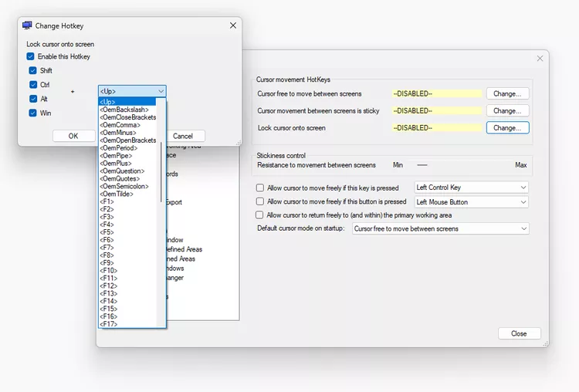Open the Left Mouse Button dropdown
Screen dimensions: 579x392
(472, 202)
